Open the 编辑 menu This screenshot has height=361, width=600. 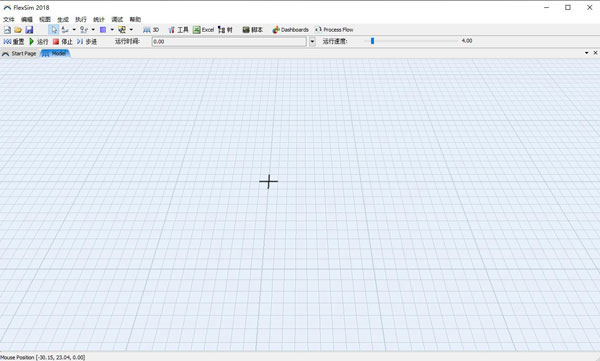coord(27,19)
